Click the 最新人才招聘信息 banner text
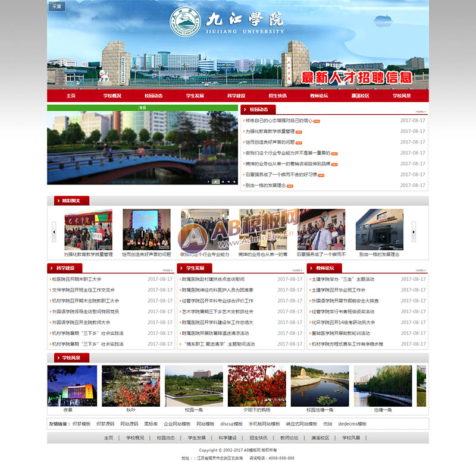This screenshot has height=462, width=476. [x=356, y=78]
